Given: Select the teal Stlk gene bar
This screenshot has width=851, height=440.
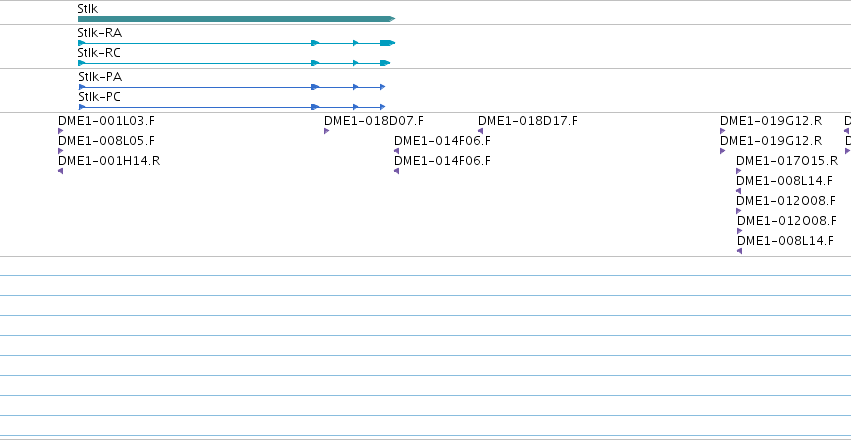Looking at the screenshot, I should click(x=236, y=19).
